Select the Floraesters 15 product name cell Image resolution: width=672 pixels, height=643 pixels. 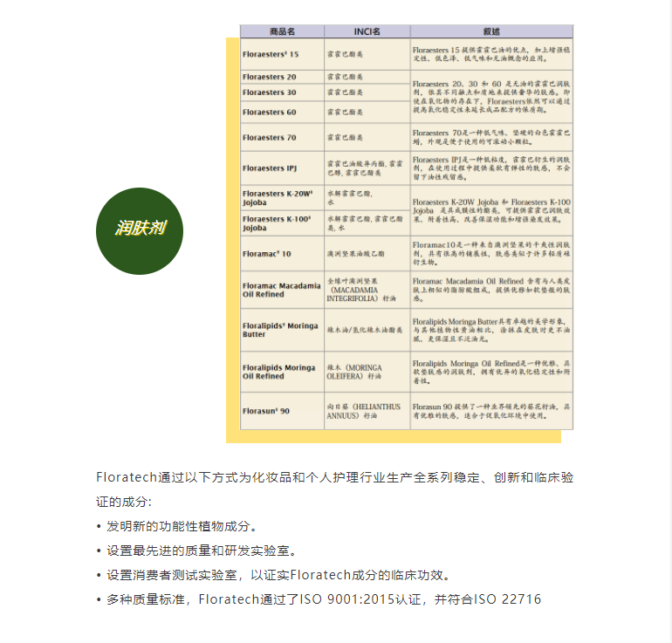271,54
